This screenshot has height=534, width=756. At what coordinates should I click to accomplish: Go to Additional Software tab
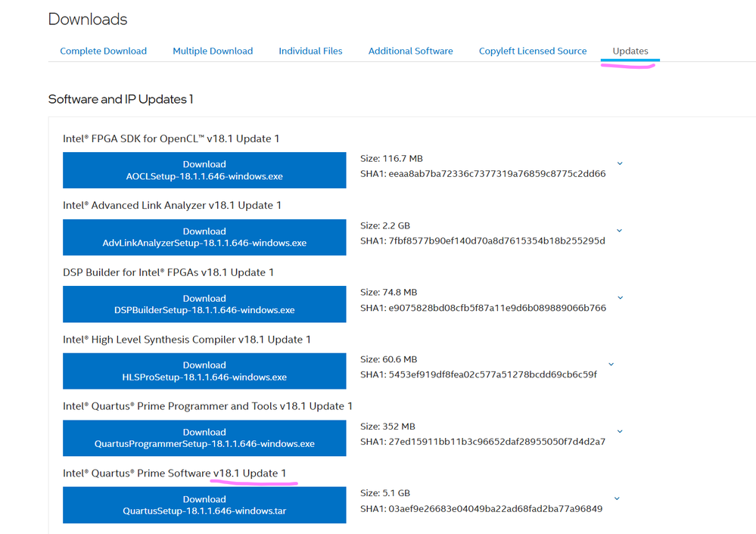pyautogui.click(x=410, y=51)
